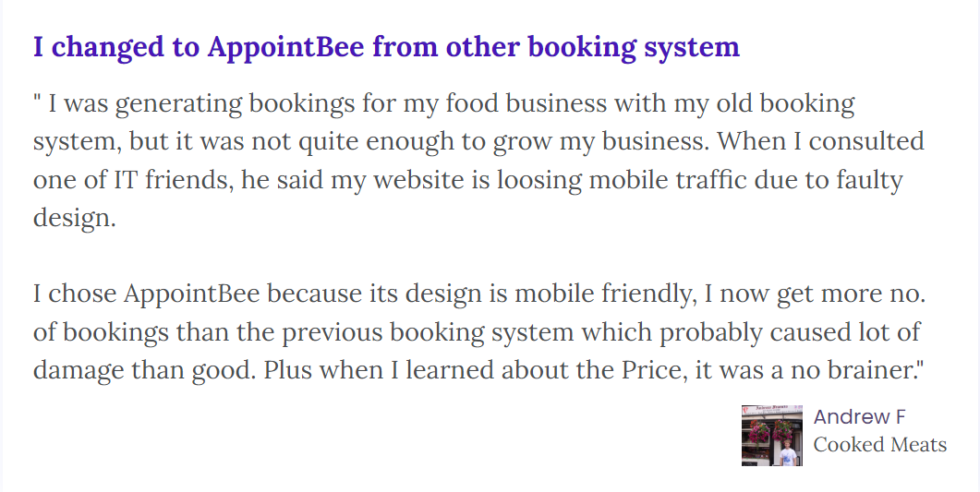Click the word 'design.' ending first paragraph
Image resolution: width=980 pixels, height=492 pixels.
pyautogui.click(x=75, y=218)
